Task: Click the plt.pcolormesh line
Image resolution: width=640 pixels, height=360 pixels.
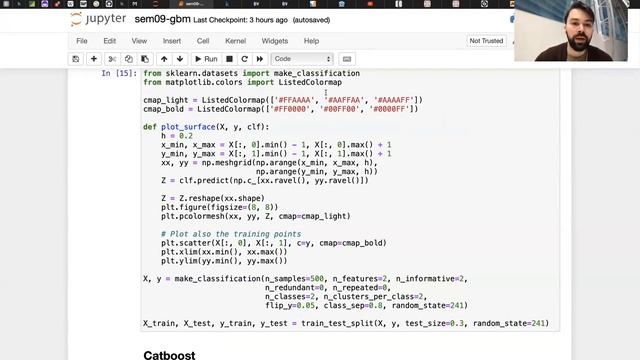Action: coord(256,216)
